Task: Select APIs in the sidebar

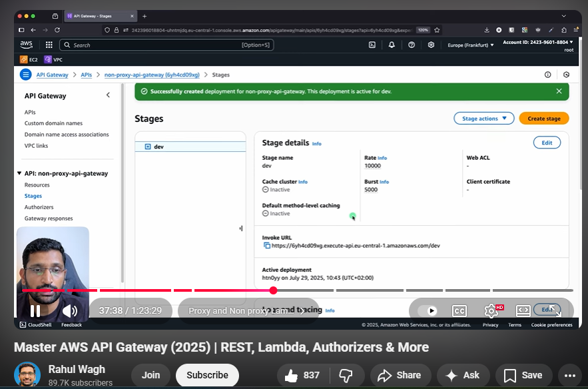Action: (30, 112)
